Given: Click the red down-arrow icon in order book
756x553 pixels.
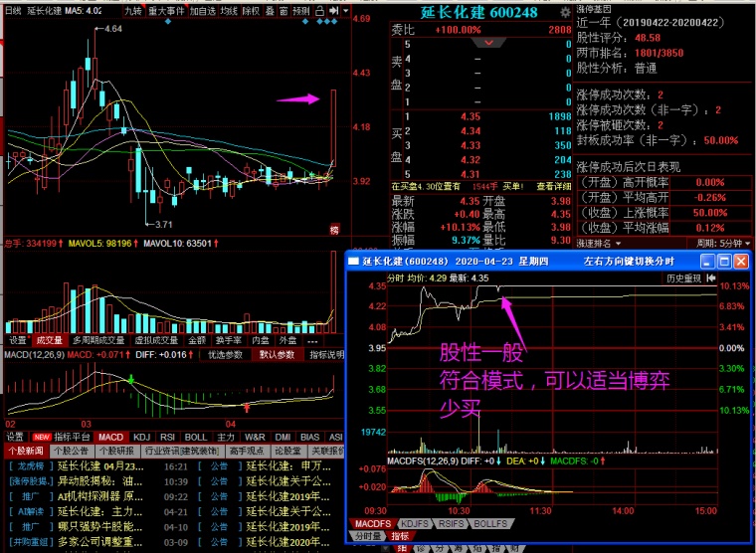Looking at the screenshot, I should 488,44.
